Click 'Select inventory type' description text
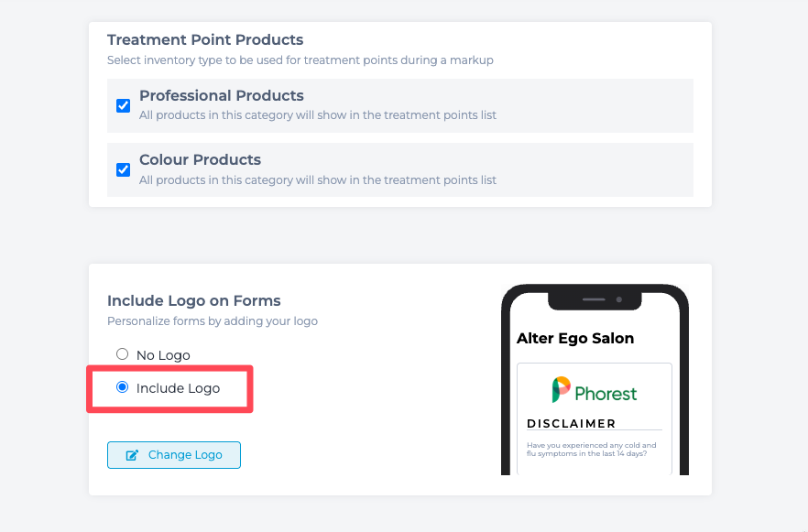Image resolution: width=808 pixels, height=532 pixels. [x=300, y=60]
